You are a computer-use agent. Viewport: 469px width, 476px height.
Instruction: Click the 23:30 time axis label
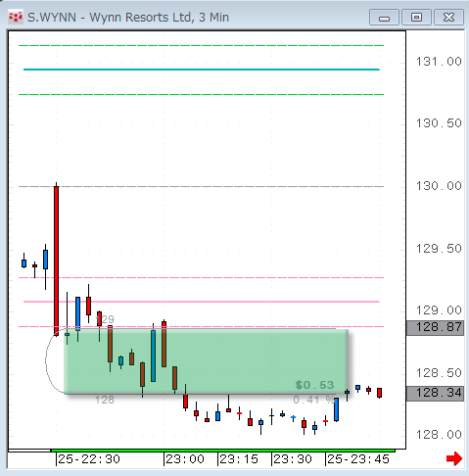[293, 459]
